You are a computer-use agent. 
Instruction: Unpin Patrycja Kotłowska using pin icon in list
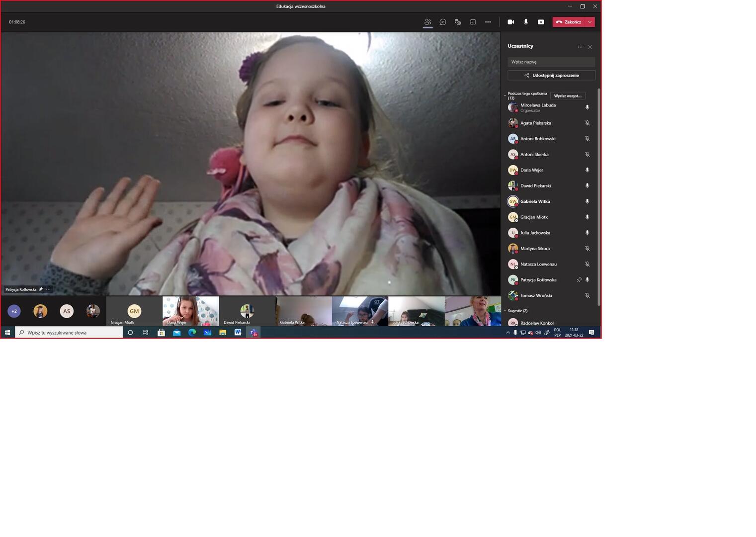coord(579,280)
